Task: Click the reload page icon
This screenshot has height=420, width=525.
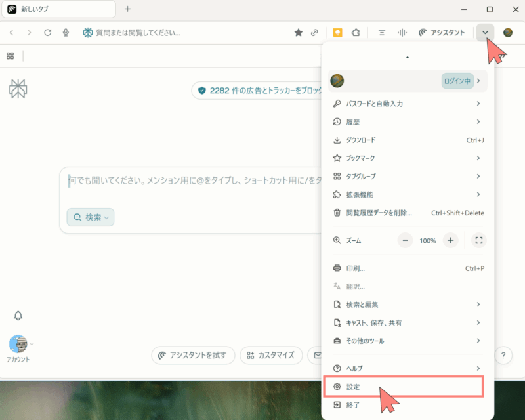Action: coord(47,33)
